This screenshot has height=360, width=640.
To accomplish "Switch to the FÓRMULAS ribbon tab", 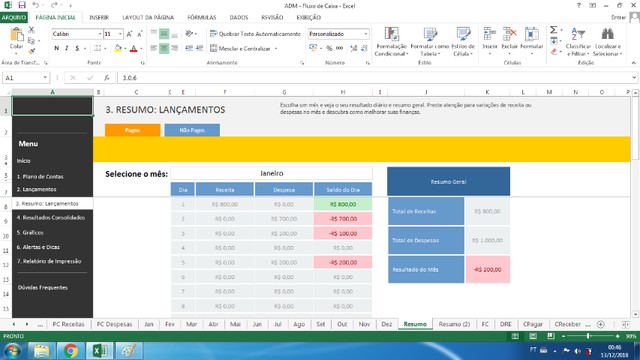I will coord(202,17).
